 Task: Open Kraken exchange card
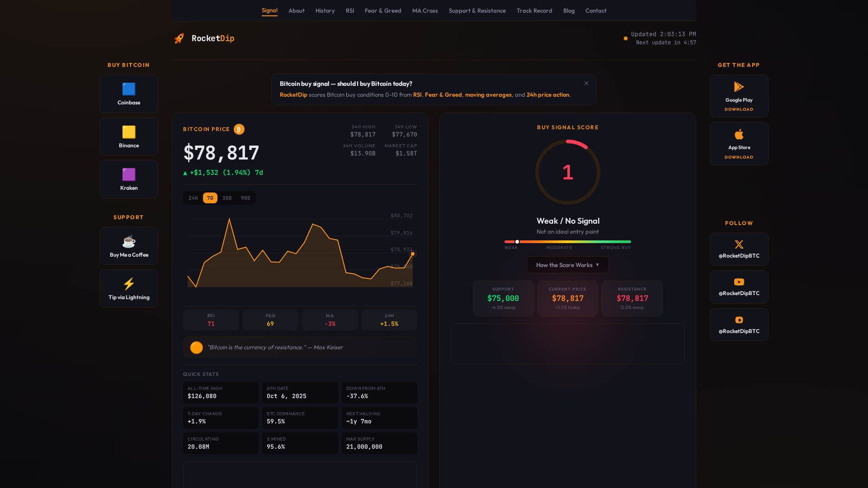129,179
